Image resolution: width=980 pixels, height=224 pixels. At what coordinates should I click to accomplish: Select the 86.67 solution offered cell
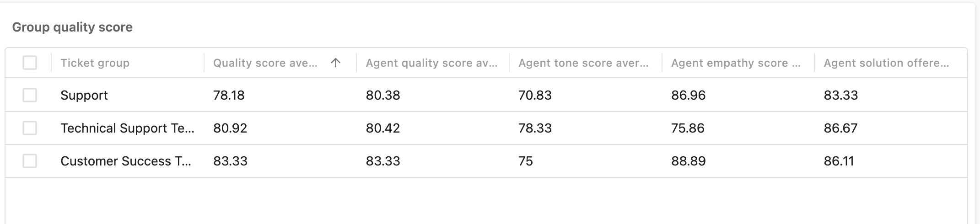coord(840,128)
